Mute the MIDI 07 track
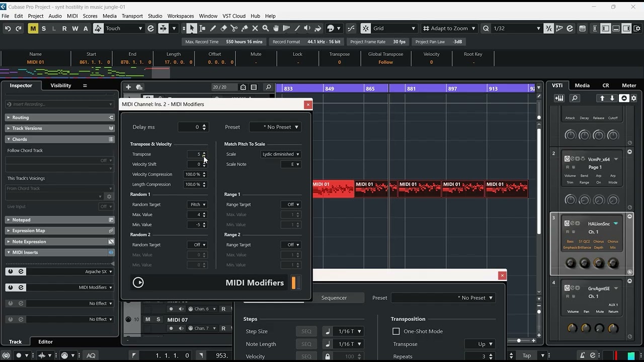This screenshot has width=644, height=362. tap(147, 319)
